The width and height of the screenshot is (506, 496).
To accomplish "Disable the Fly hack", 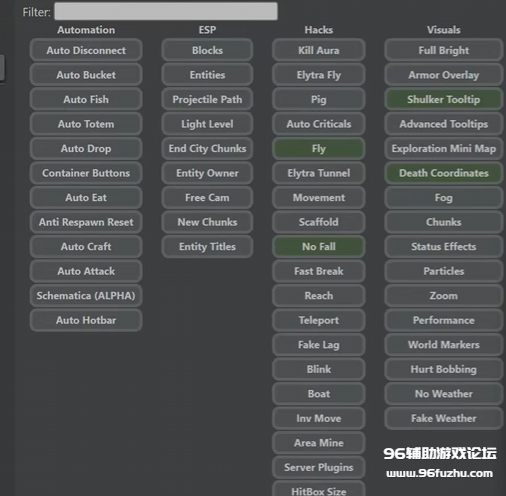I will tap(319, 148).
